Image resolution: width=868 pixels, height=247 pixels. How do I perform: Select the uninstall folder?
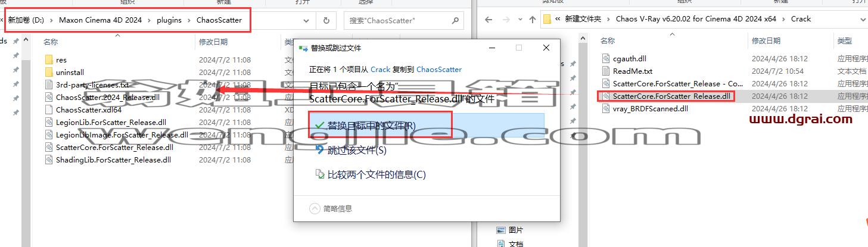(70, 72)
